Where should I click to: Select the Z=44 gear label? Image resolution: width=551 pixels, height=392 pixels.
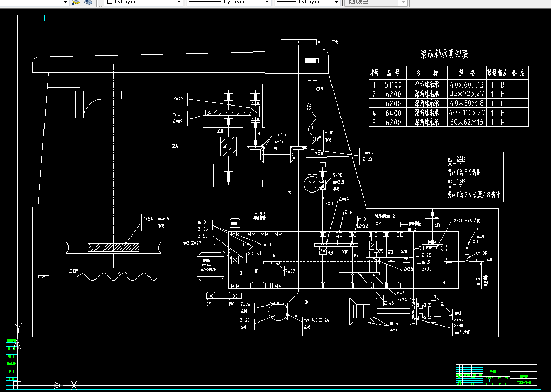pos(344,198)
